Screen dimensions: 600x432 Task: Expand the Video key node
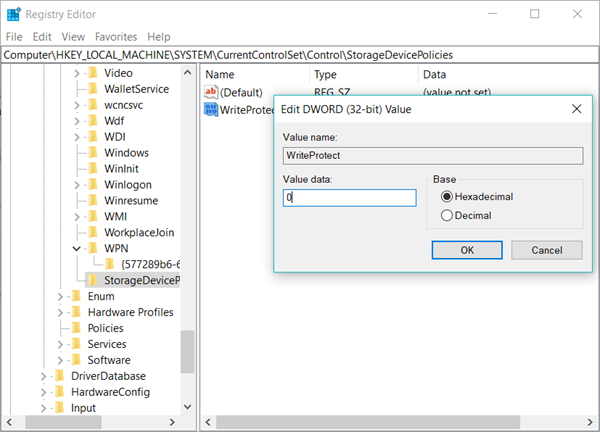pos(77,73)
